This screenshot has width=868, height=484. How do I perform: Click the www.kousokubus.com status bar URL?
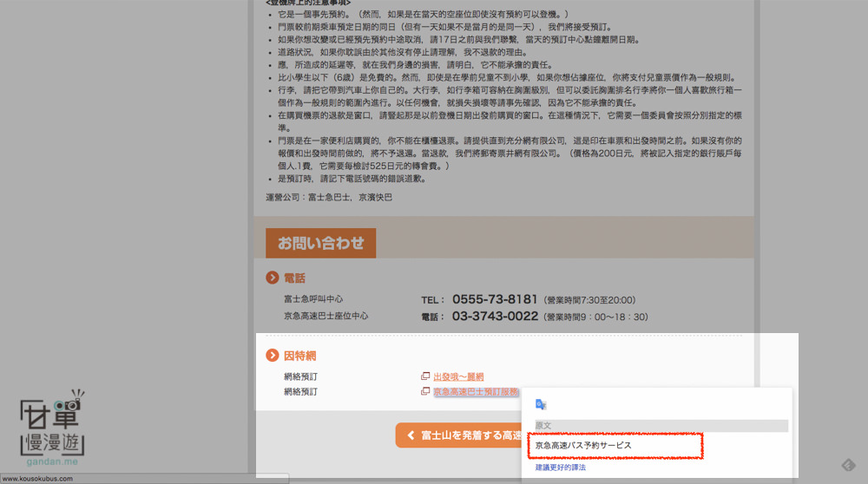(37, 479)
